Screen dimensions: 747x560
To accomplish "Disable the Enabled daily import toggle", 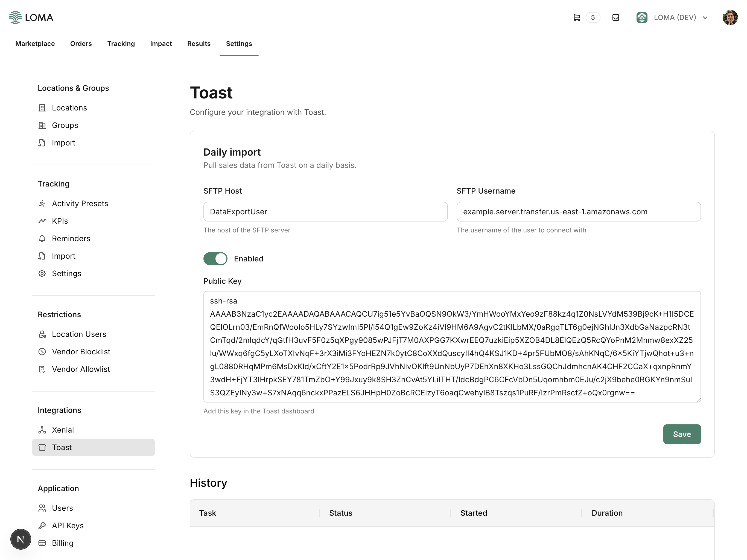I will point(215,259).
